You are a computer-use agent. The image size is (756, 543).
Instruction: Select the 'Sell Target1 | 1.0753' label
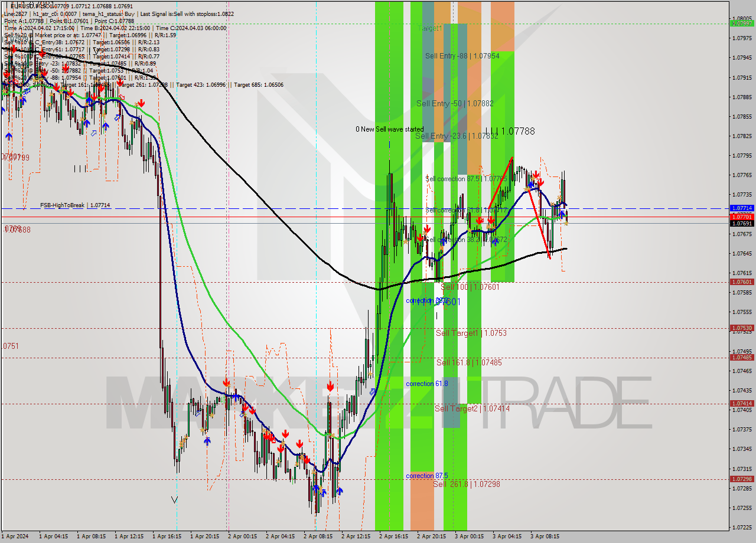click(471, 333)
